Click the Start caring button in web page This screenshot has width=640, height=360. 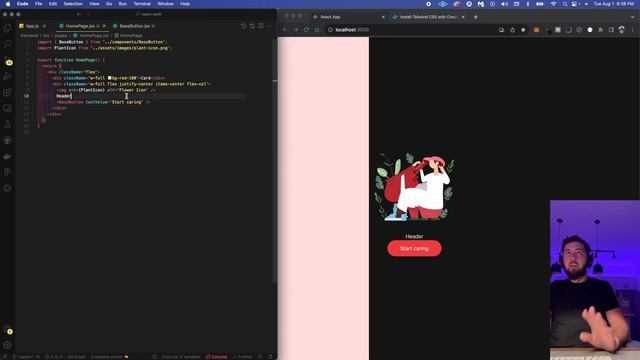(x=414, y=248)
